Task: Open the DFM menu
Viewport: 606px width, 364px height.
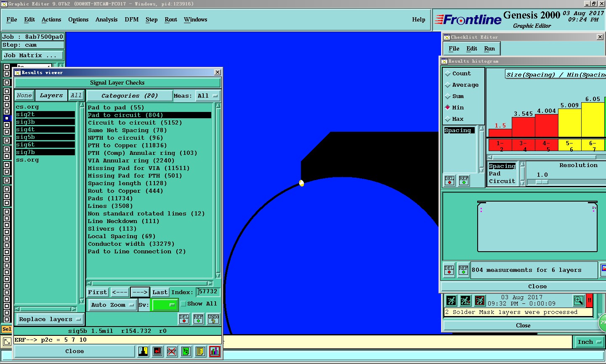Action: pyautogui.click(x=132, y=20)
